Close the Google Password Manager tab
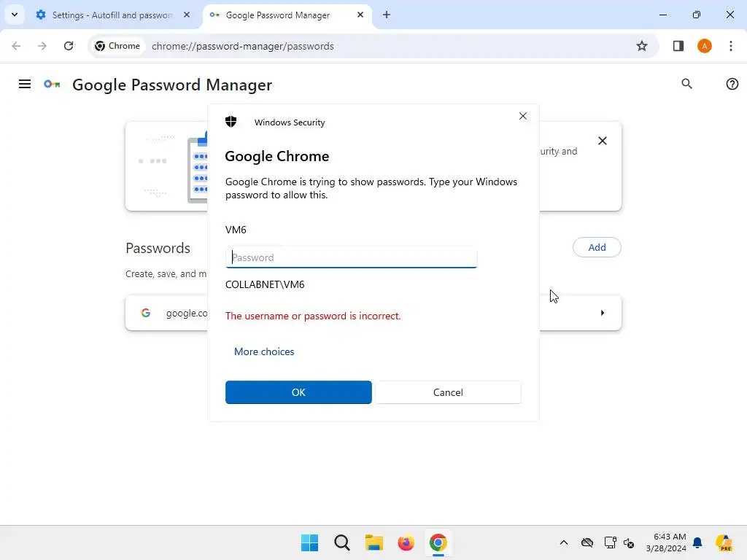 coord(360,15)
